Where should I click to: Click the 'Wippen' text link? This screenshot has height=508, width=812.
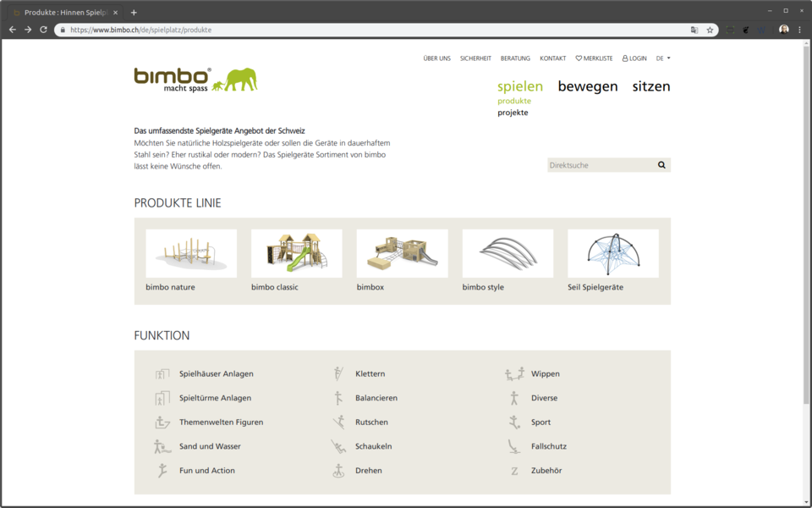point(546,373)
